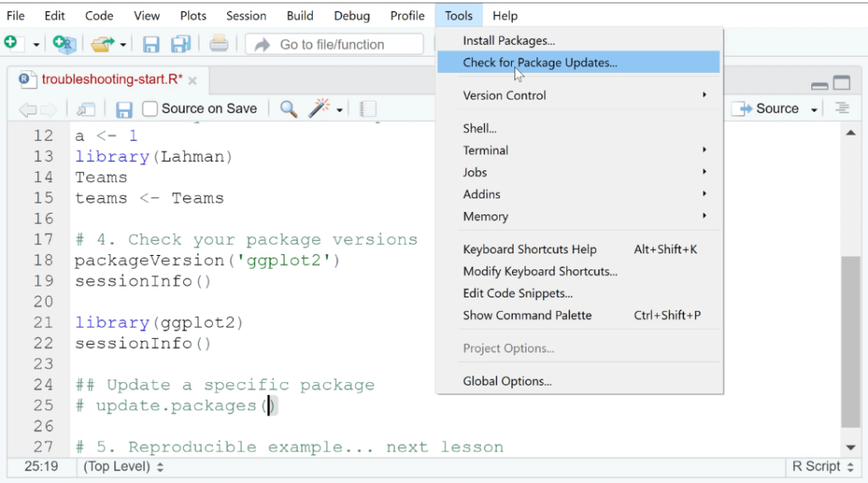Screen dimensions: 868x483
Task: Save all open documents icon
Action: 181,44
